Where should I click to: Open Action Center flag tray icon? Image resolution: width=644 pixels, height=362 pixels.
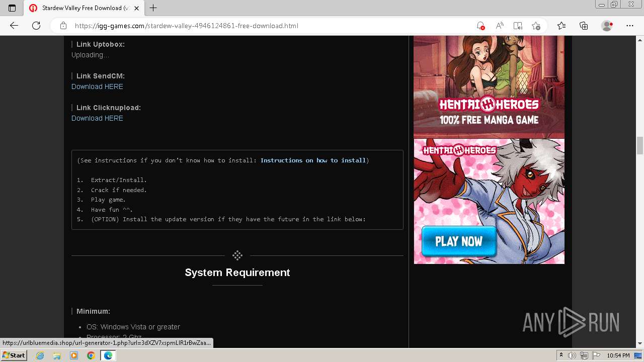click(x=595, y=355)
